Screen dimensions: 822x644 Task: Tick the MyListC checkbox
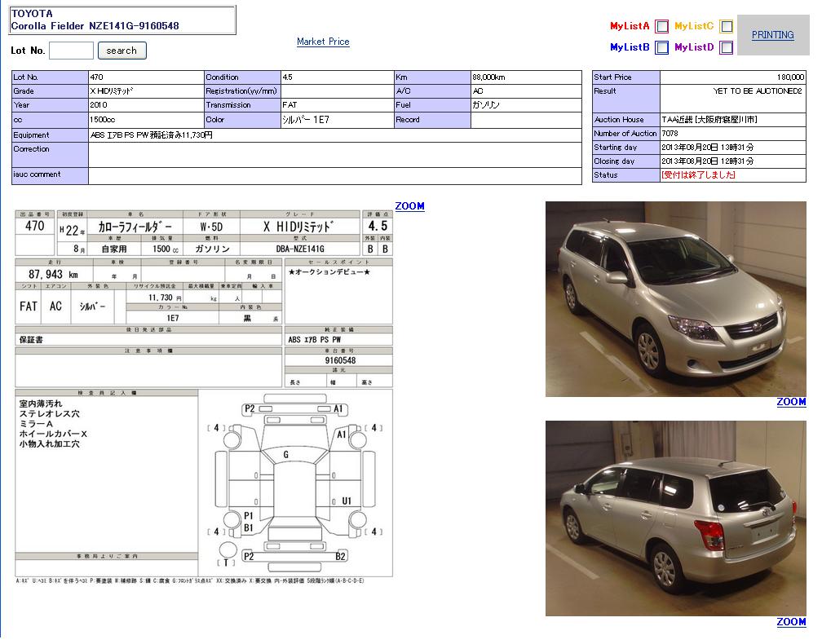click(726, 26)
